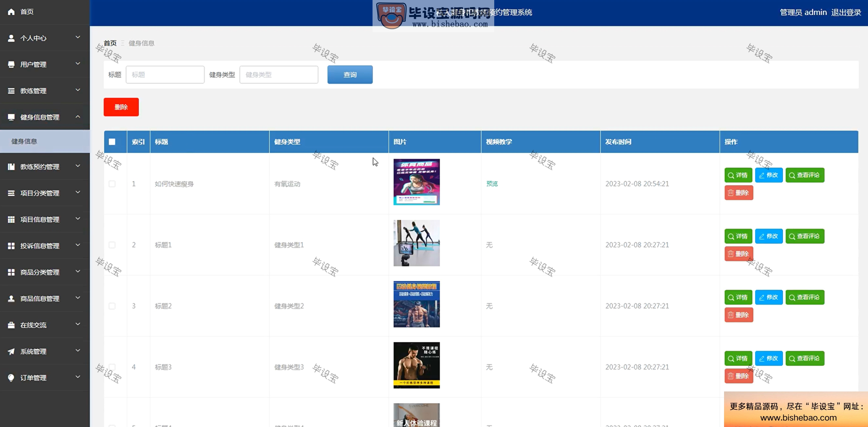868x427 pixels.
Task: Click the 商品分类管理 grid icon
Action: [x=11, y=272]
